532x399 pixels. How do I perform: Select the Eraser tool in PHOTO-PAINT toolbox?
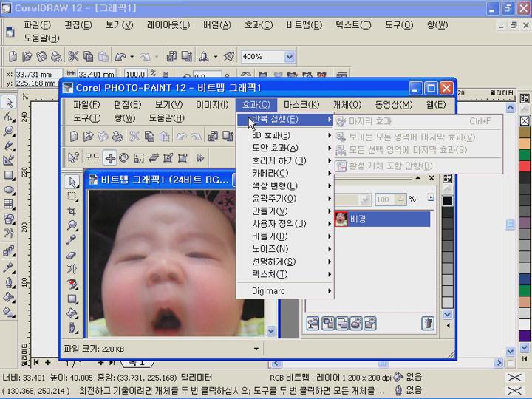tap(72, 254)
